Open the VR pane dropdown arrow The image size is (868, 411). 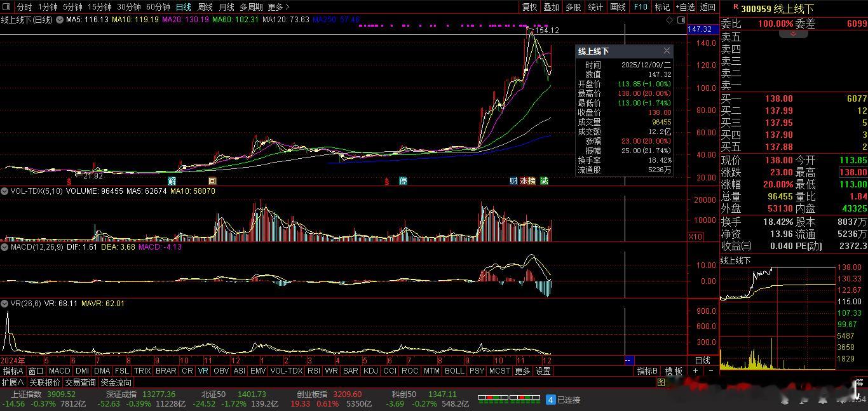pyautogui.click(x=6, y=304)
